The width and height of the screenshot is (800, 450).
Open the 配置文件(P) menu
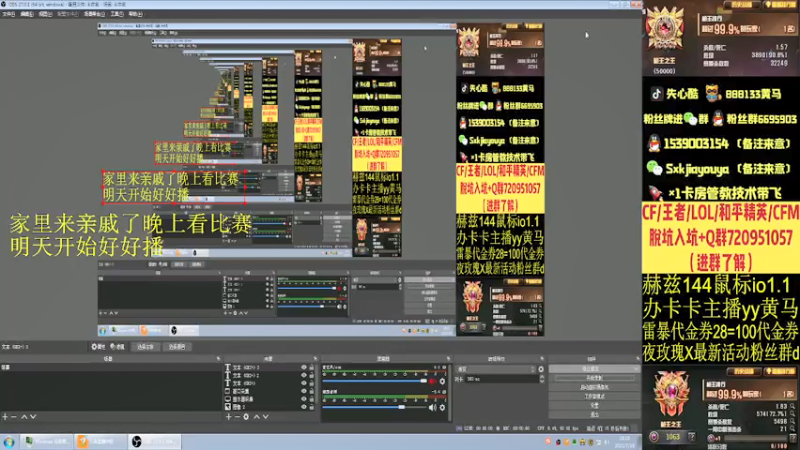(x=68, y=14)
